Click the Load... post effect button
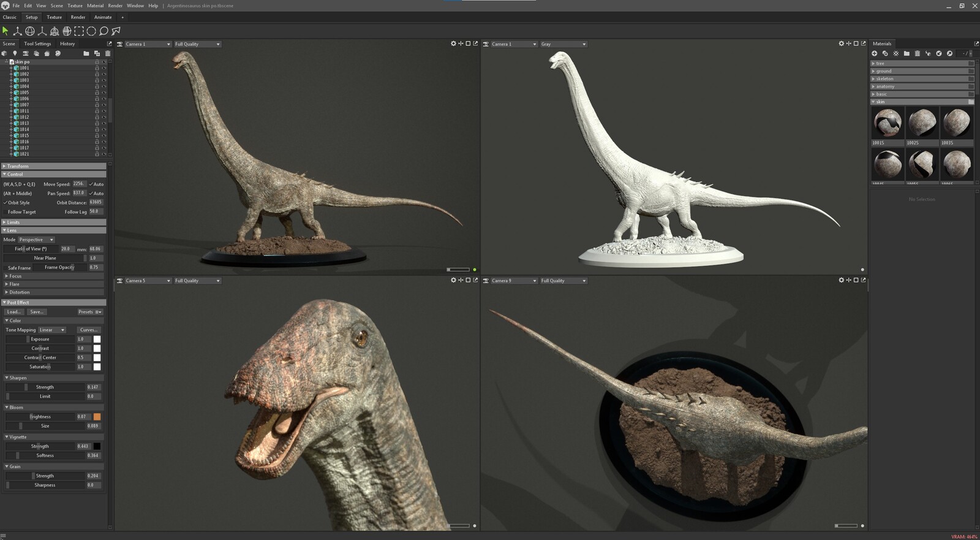Image resolution: width=980 pixels, height=540 pixels. (14, 311)
